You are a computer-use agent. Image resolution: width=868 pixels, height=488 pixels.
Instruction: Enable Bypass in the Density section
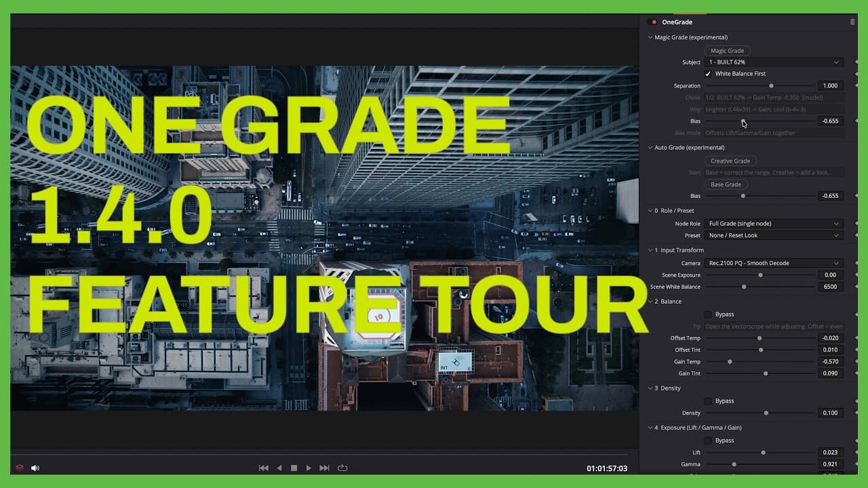pos(708,401)
